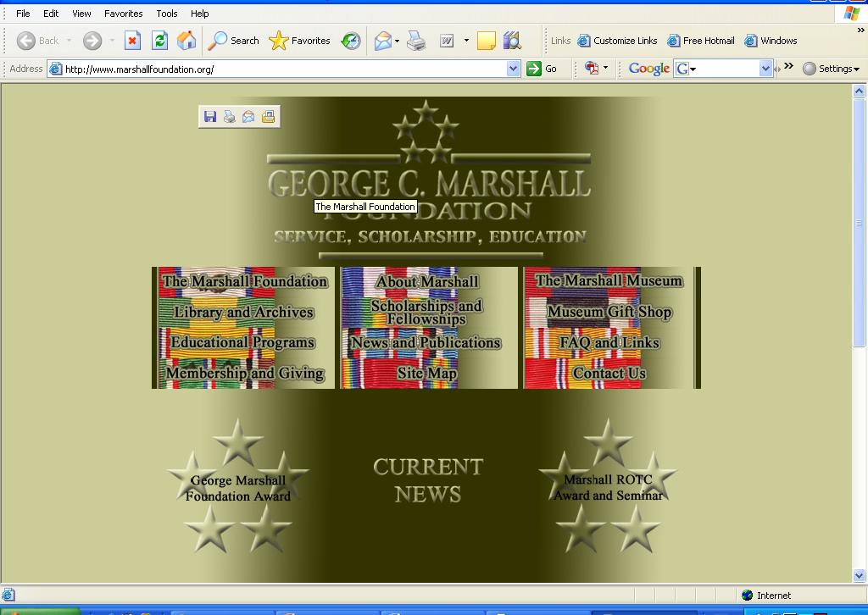Screen dimensions: 868x615
Task: Click the address bar URL field
Action: tap(284, 69)
